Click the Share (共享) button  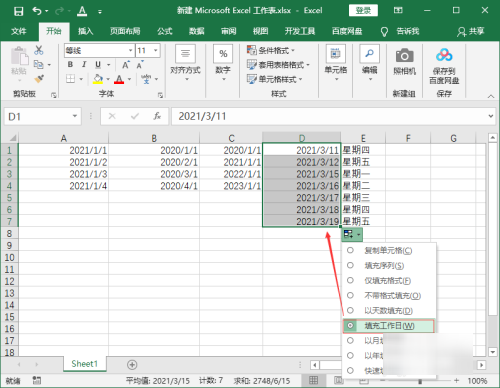(x=471, y=31)
